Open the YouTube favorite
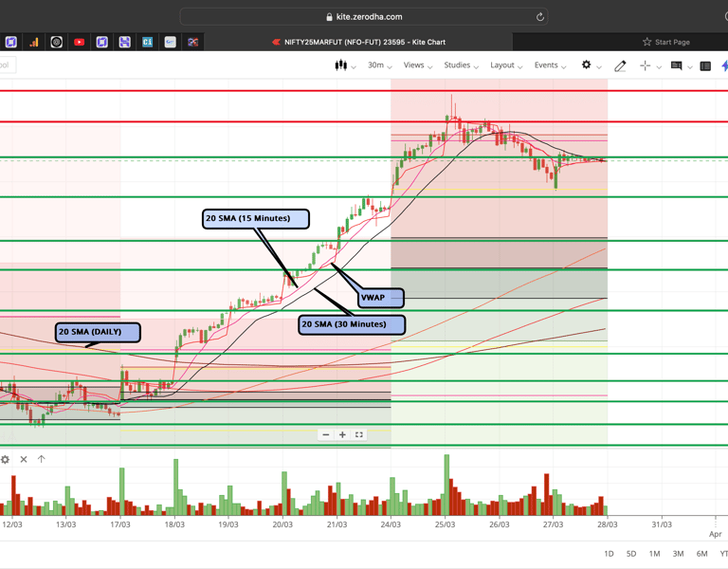 [x=79, y=43]
